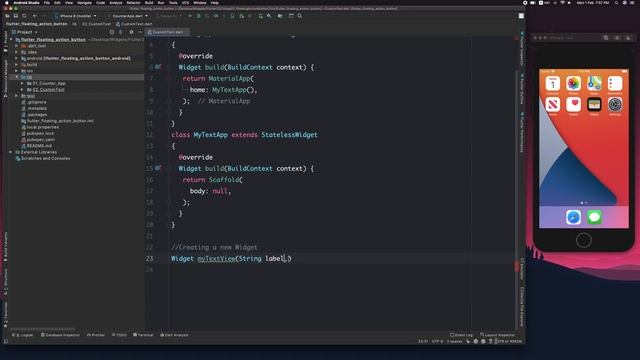
Task: Open Settings app on iPhone simulator
Action: (x=615, y=105)
